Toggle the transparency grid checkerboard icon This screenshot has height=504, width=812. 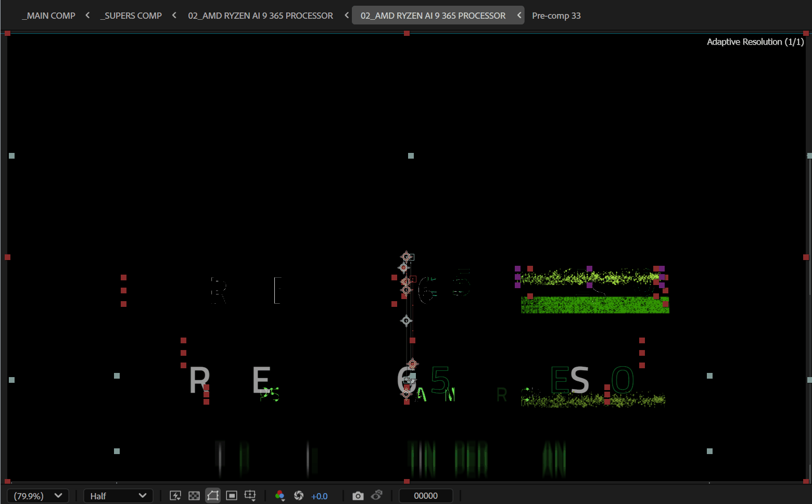point(194,496)
